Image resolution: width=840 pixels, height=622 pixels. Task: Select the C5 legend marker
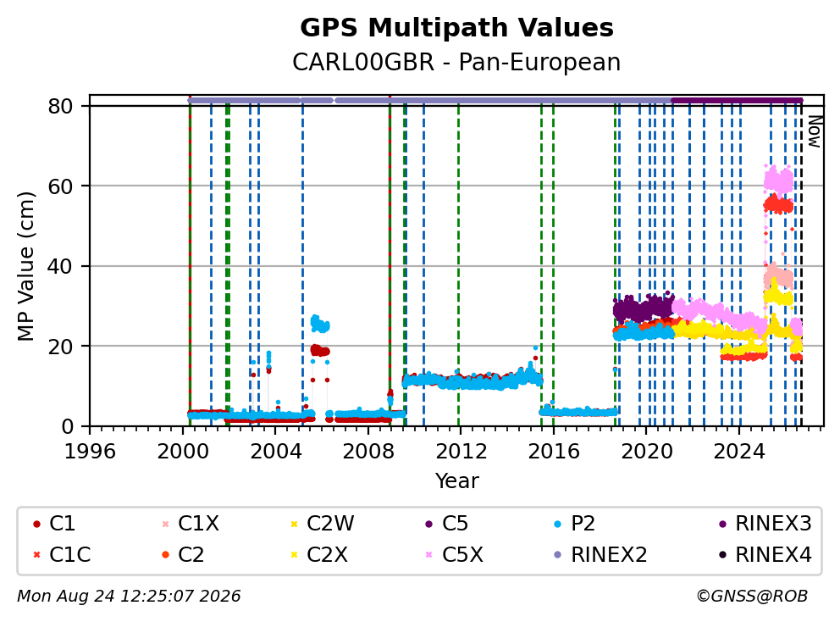429,524
